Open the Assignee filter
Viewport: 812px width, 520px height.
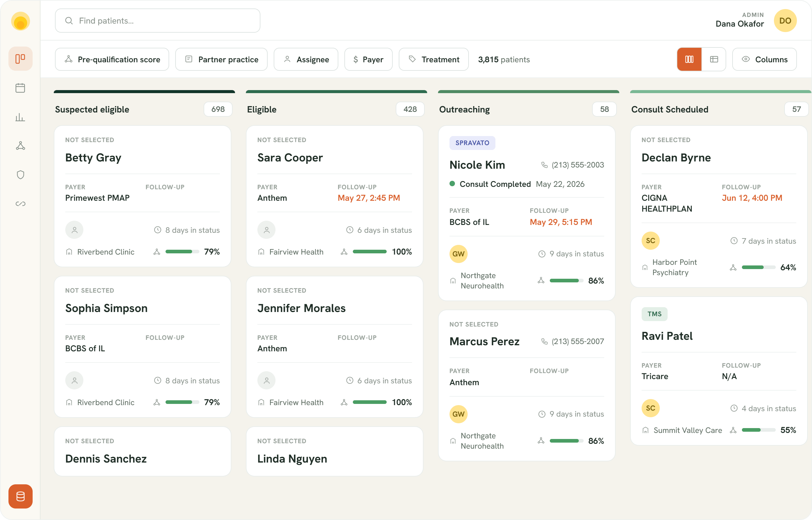point(306,60)
